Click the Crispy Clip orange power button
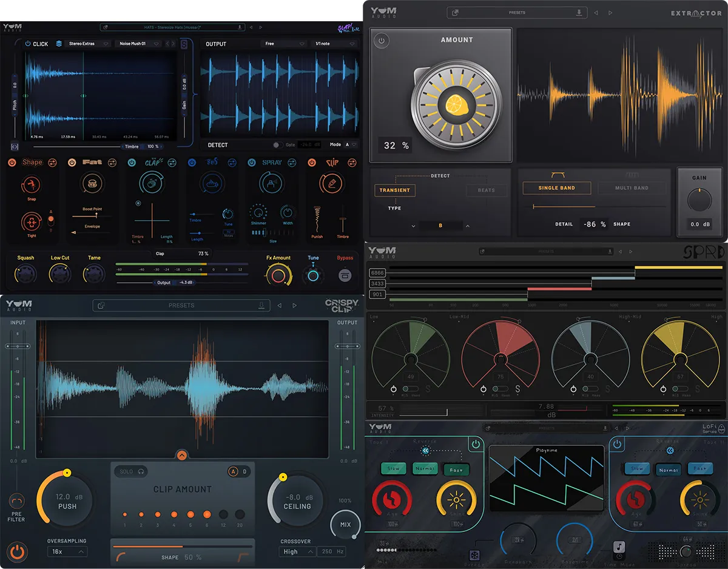This screenshot has height=569, width=728. tap(18, 552)
